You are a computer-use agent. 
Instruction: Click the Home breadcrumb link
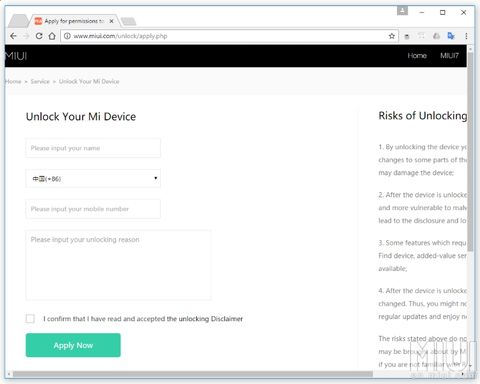13,81
